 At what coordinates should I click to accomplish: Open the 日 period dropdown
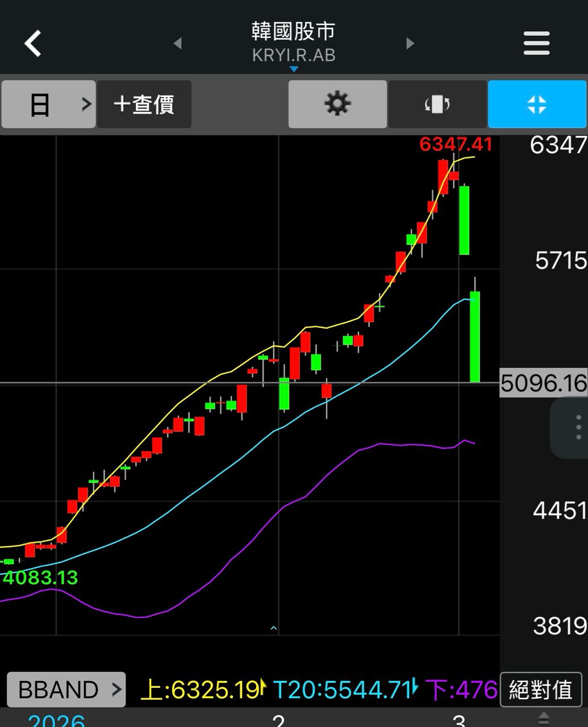pyautogui.click(x=48, y=105)
